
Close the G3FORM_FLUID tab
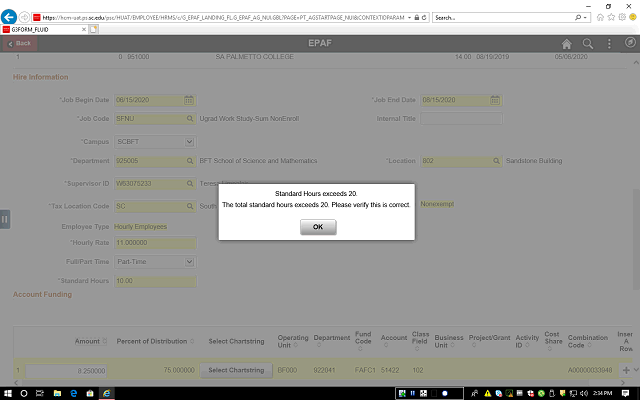[84, 29]
